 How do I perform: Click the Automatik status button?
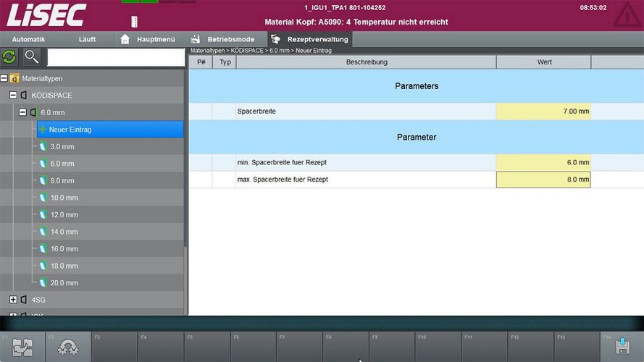[x=29, y=39]
